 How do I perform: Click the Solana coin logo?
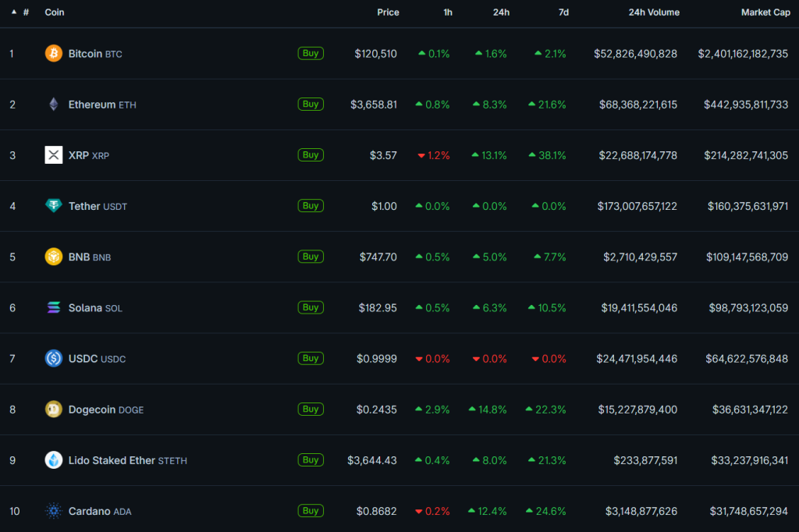click(x=53, y=307)
